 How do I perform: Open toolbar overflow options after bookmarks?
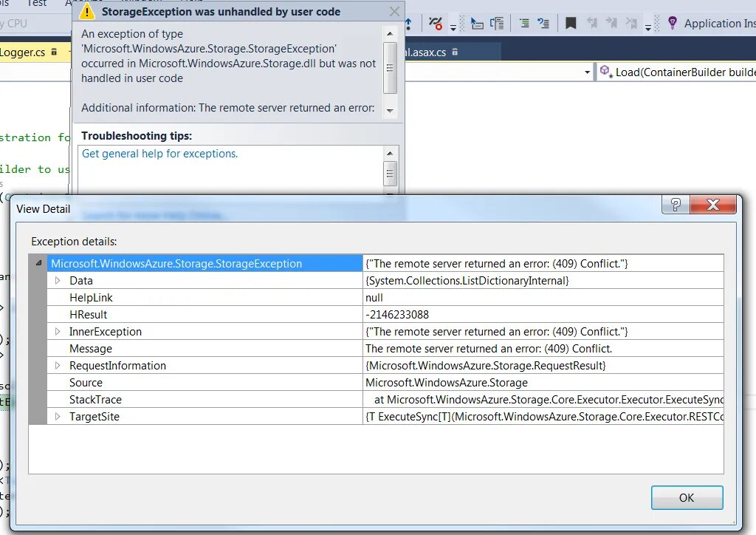pos(648,27)
